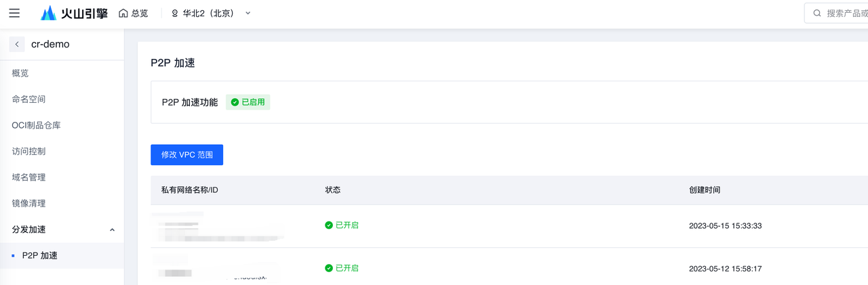
Task: Go back using cr-demo arrow icon
Action: tap(17, 44)
